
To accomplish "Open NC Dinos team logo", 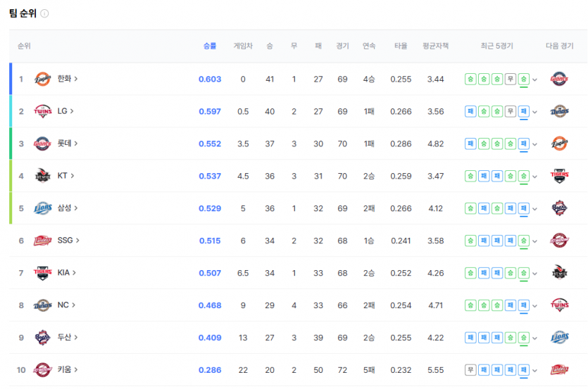I will tap(42, 305).
